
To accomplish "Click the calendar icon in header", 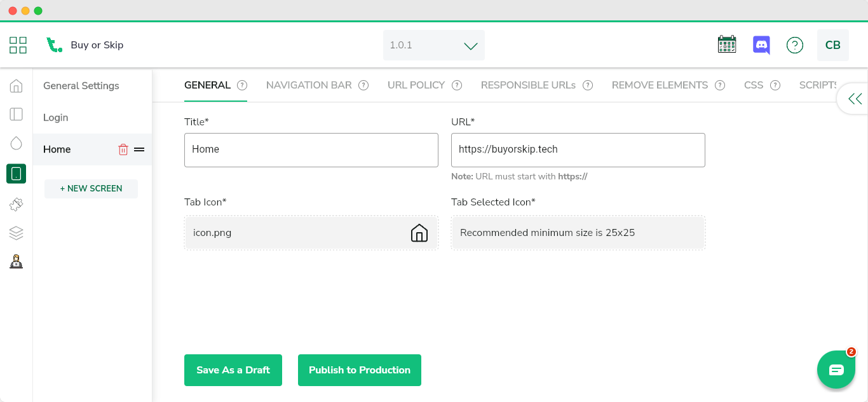I will pyautogui.click(x=726, y=45).
